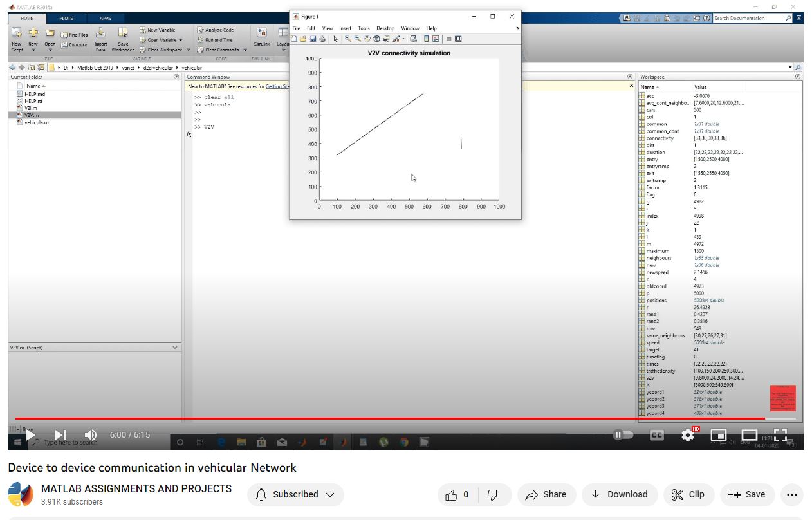Viewport: 812px width, 520px height.
Task: Click the Save Figure floppy disk icon
Action: [x=313, y=39]
